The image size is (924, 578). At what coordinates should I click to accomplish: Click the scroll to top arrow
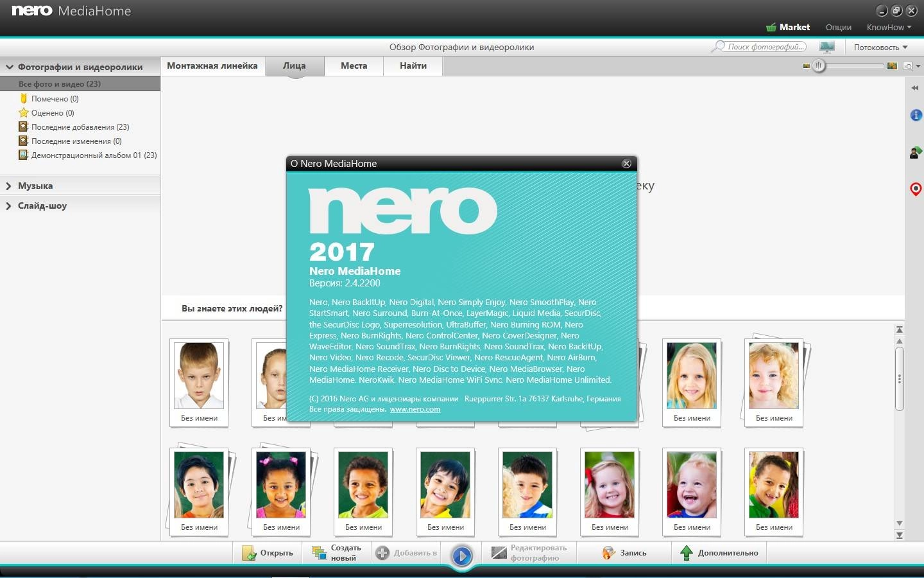point(900,329)
